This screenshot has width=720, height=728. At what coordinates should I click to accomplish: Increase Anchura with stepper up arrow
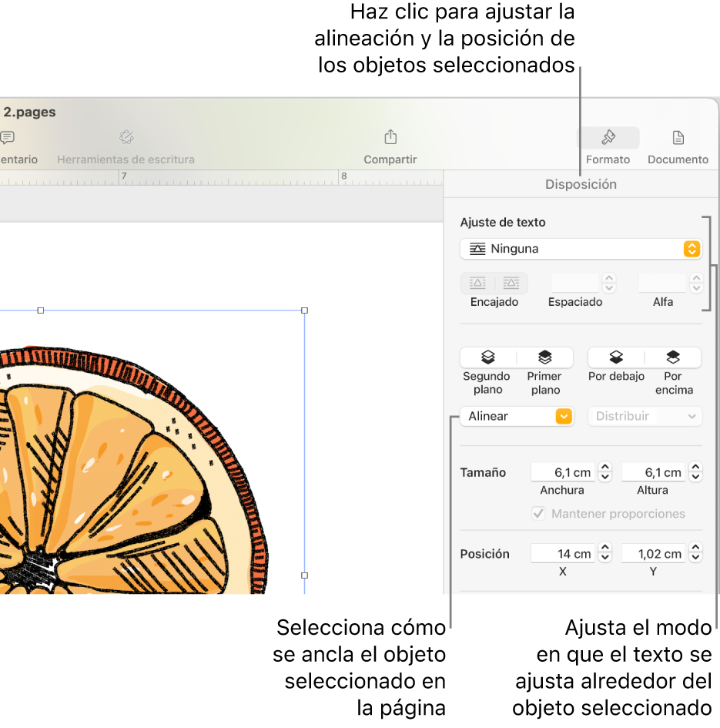604,467
